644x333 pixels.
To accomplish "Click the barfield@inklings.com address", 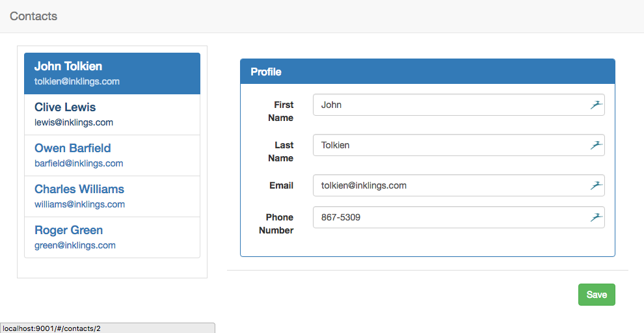I will click(79, 163).
